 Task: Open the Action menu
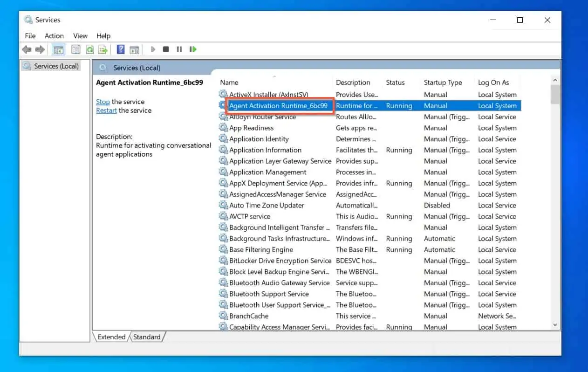coord(54,36)
